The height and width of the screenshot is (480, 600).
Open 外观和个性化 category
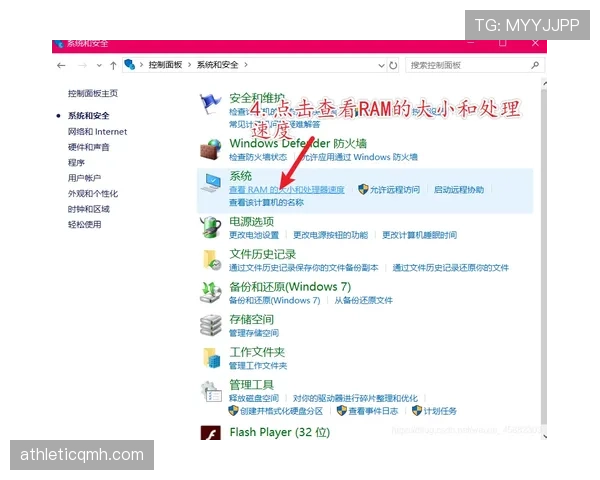pyautogui.click(x=93, y=194)
